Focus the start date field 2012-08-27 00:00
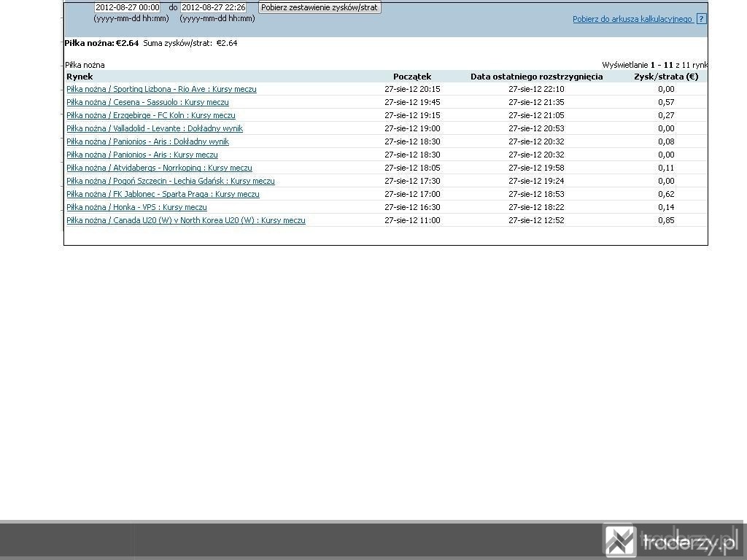Viewport: 747px width, 560px height. tap(127, 7)
